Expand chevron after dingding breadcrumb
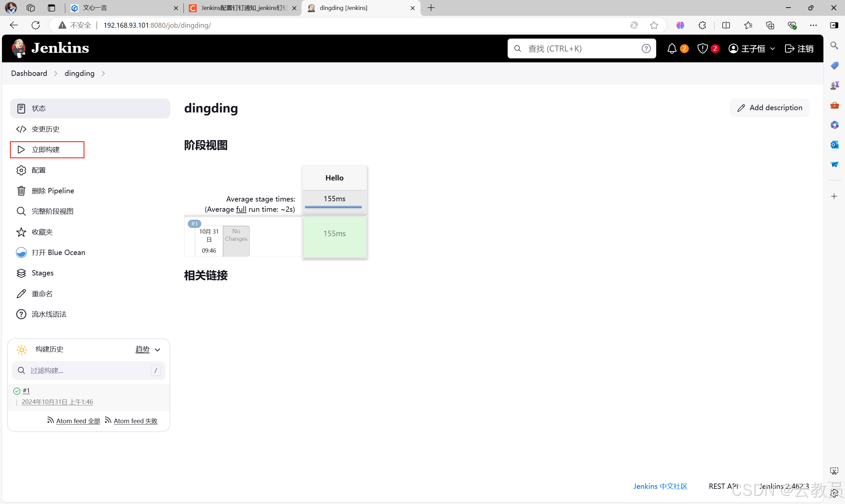This screenshot has width=845, height=504. 103,73
